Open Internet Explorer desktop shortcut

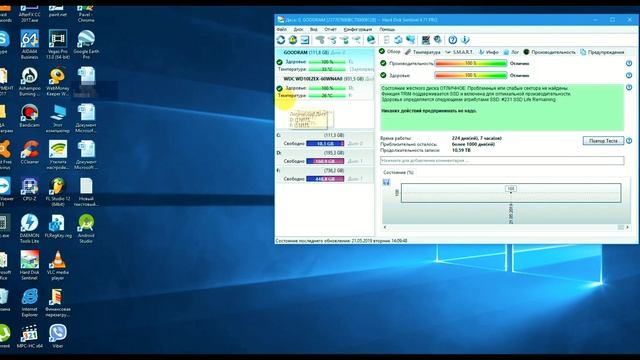29,302
